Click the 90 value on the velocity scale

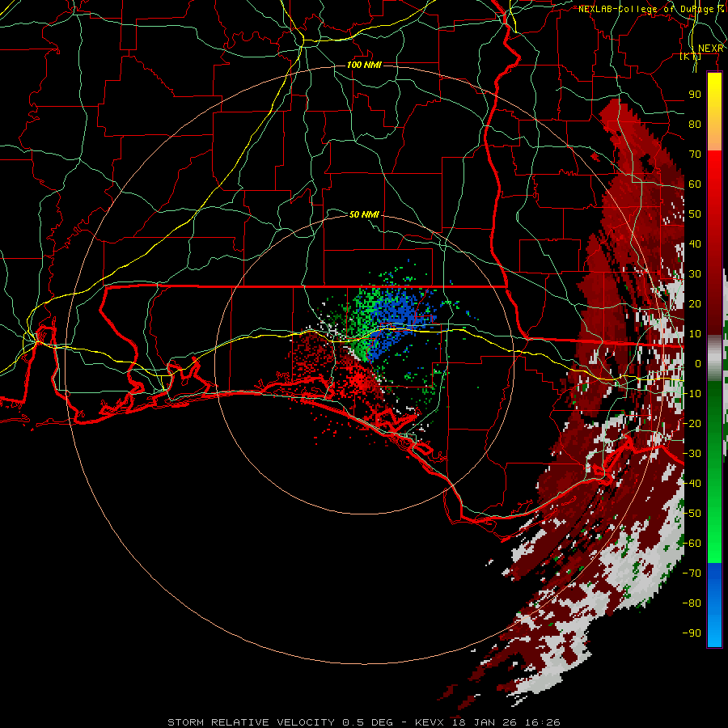coord(695,95)
